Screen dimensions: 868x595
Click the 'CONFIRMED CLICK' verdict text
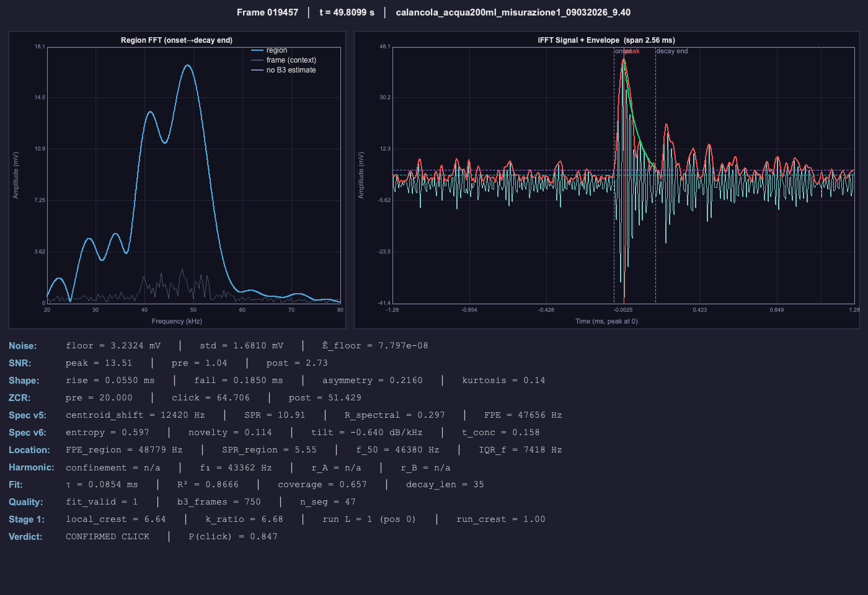108,537
